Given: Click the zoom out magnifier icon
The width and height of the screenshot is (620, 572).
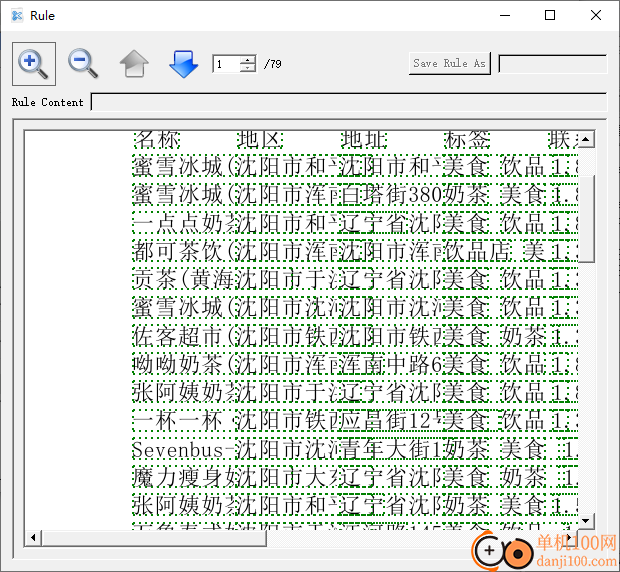Looking at the screenshot, I should pyautogui.click(x=83, y=64).
